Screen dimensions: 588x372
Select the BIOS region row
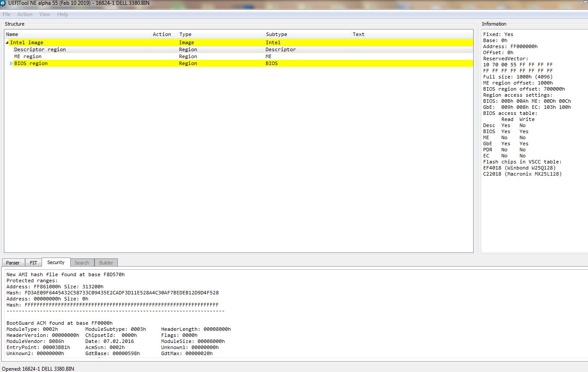(239, 63)
